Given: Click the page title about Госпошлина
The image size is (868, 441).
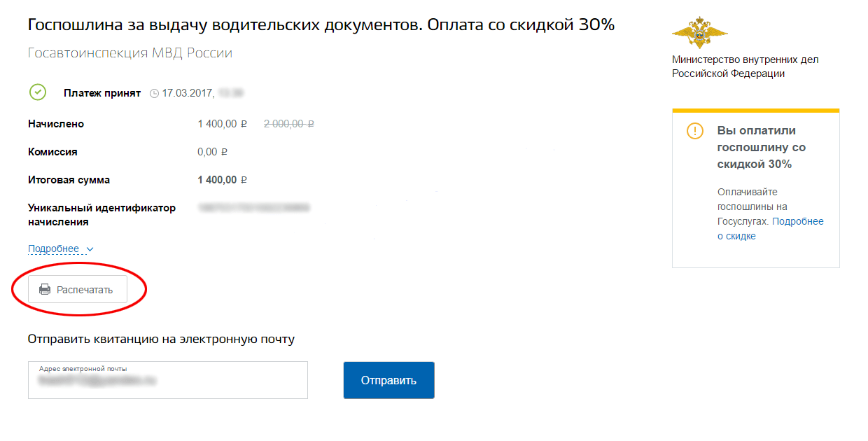Looking at the screenshot, I should pos(321,25).
